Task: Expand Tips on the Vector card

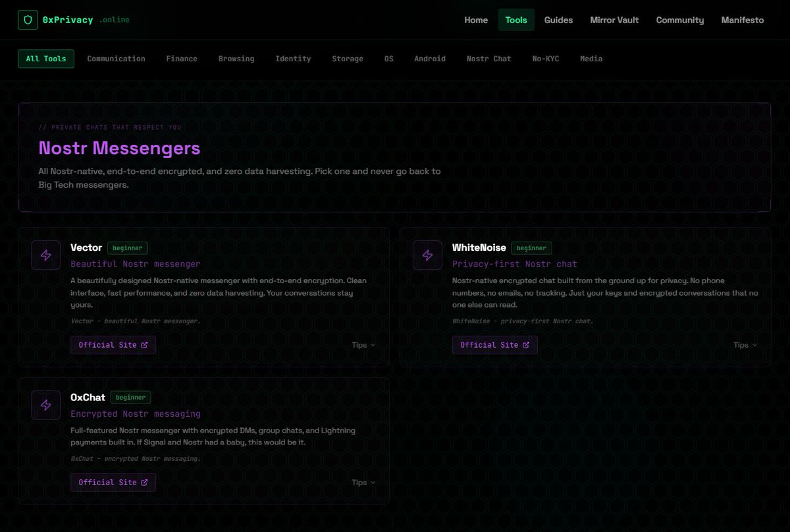Action: 363,345
